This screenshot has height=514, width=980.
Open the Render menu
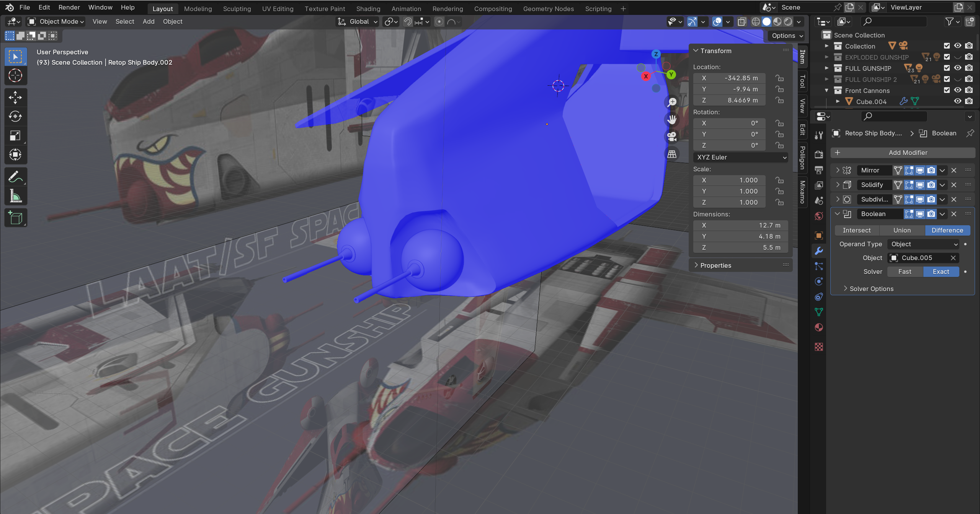click(69, 7)
